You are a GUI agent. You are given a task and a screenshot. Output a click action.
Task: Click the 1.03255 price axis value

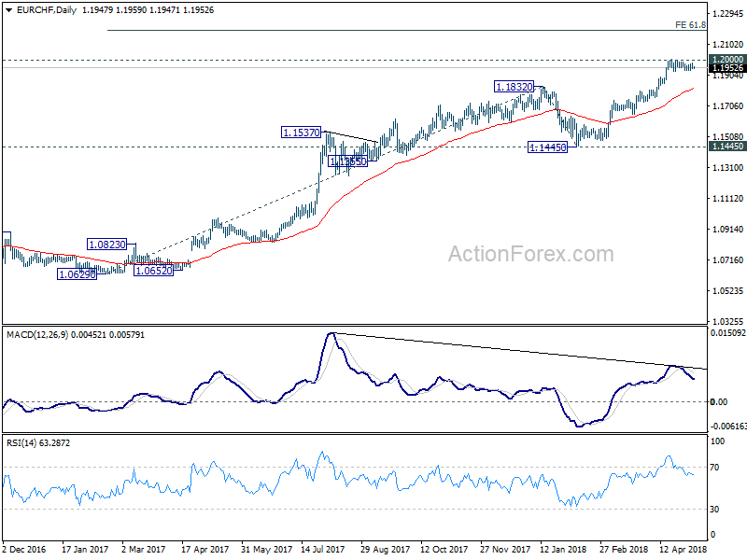click(727, 321)
